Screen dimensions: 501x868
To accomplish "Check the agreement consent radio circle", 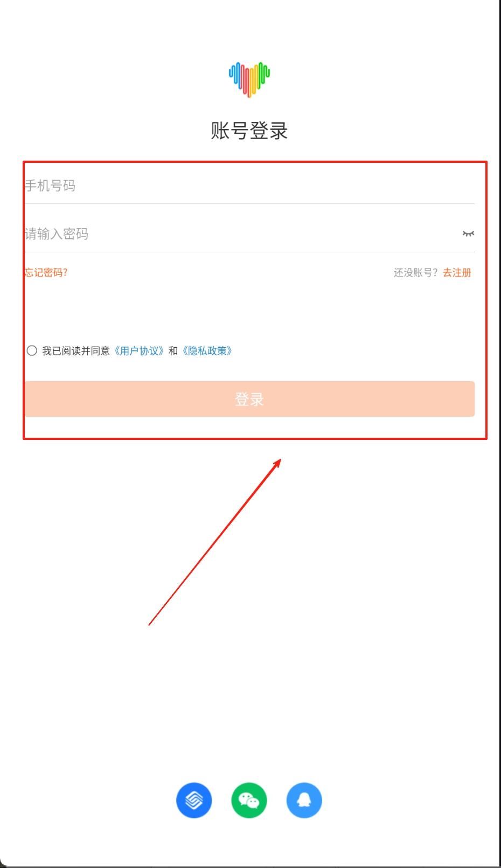I will point(32,350).
